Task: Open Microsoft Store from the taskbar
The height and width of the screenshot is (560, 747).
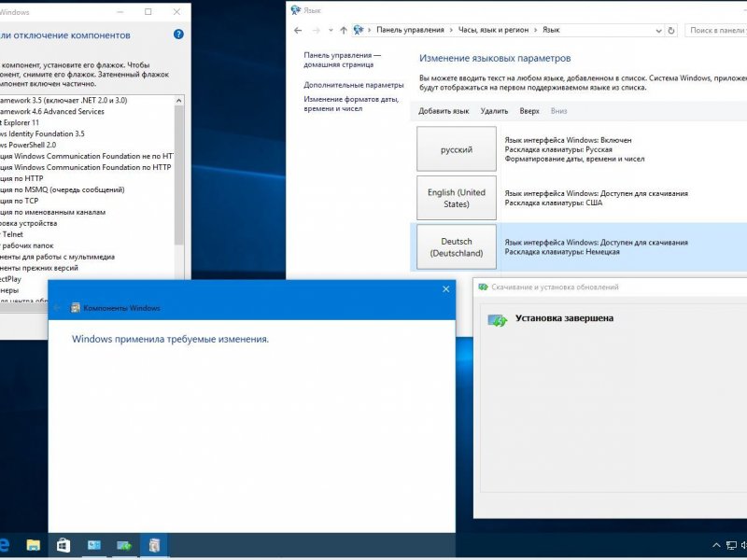Action: (x=63, y=545)
